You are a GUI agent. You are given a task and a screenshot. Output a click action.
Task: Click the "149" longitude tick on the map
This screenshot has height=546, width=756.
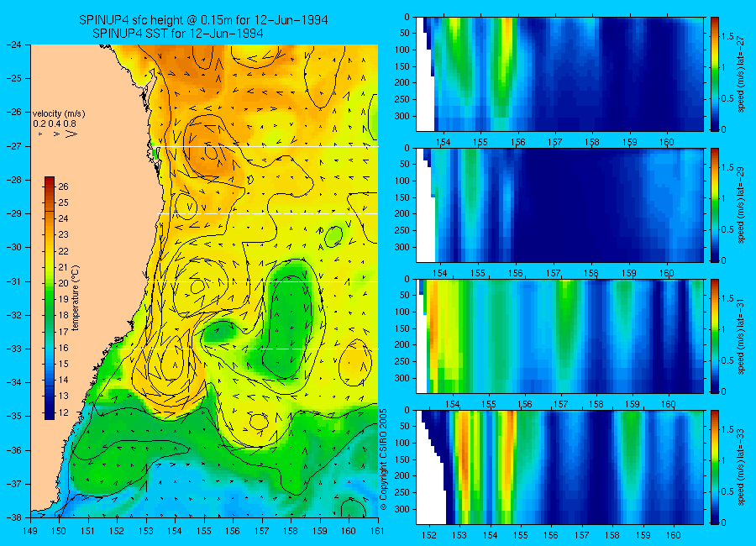[31, 531]
